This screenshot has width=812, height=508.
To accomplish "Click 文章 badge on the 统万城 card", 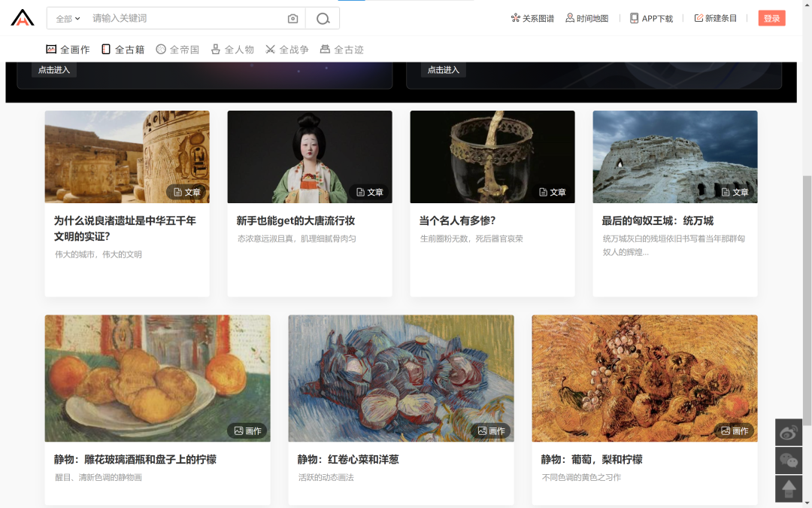I will [x=735, y=193].
